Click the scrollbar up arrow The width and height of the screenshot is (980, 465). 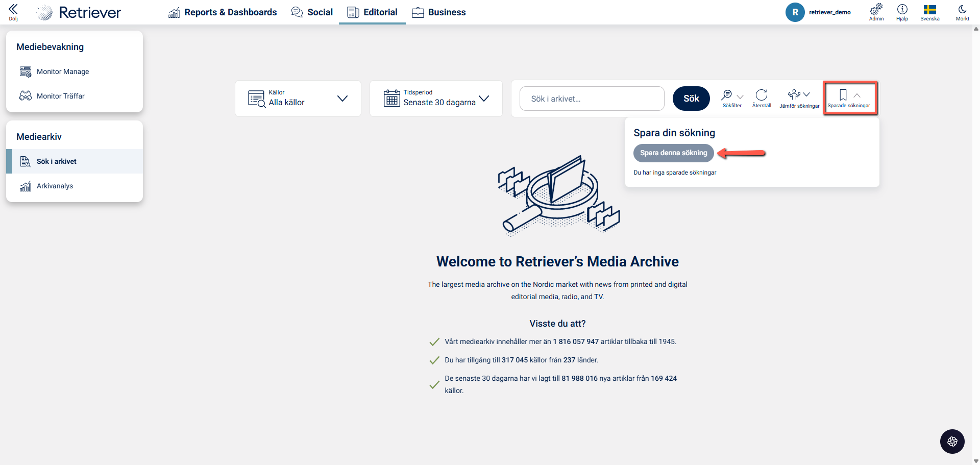pyautogui.click(x=976, y=29)
